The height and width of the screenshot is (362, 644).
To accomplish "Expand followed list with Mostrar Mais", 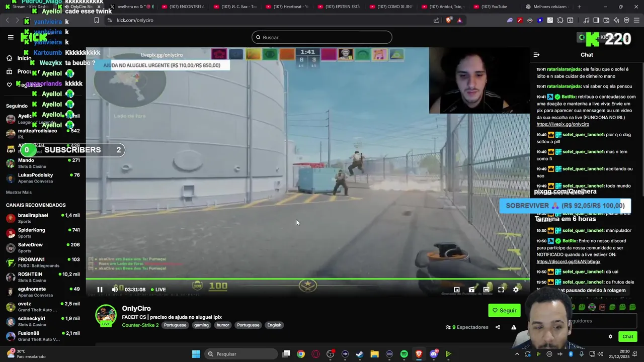I will coord(19,193).
